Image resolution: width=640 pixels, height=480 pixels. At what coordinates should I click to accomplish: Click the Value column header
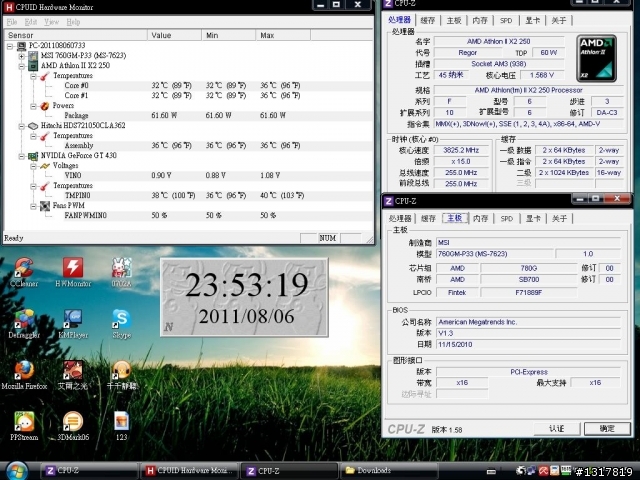click(x=174, y=35)
